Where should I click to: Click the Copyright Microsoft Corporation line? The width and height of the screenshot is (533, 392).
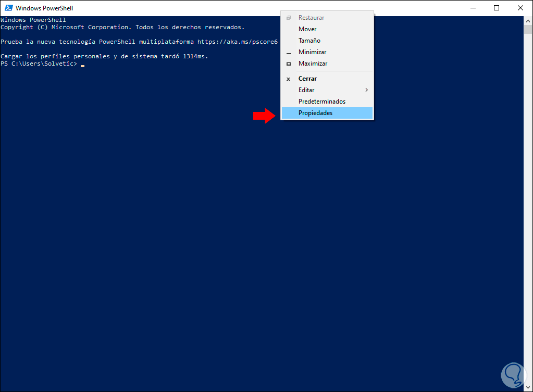pyautogui.click(x=122, y=27)
